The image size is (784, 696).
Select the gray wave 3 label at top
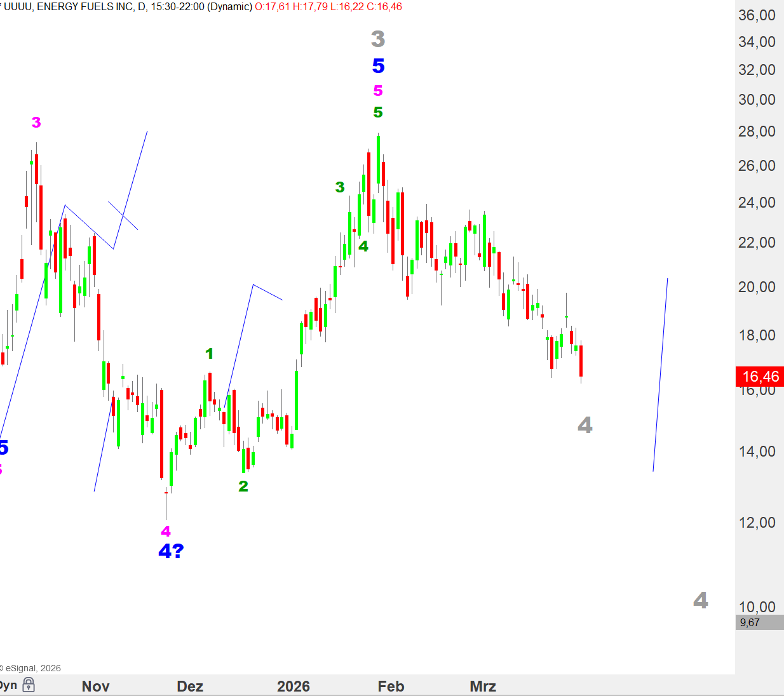(x=378, y=39)
